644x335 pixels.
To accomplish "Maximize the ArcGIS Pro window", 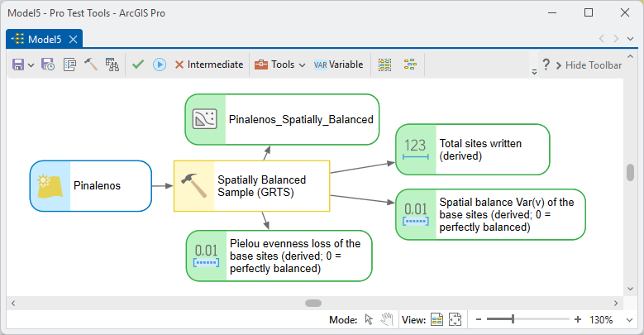I will [589, 12].
